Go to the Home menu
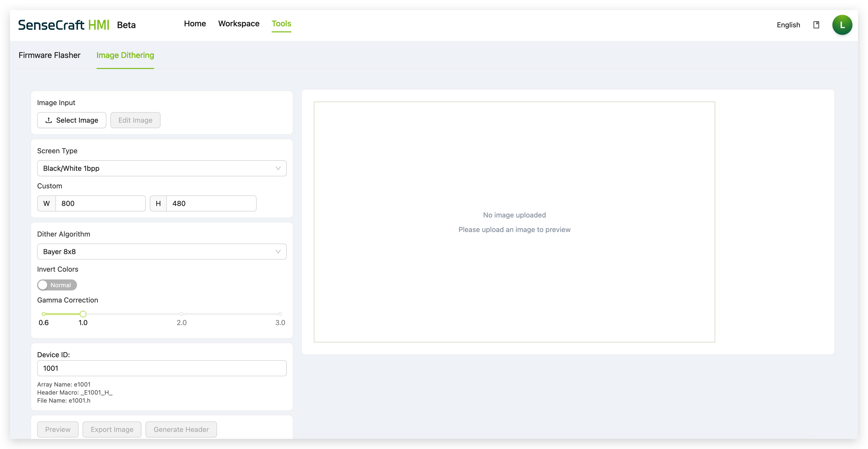The image size is (868, 449). pos(195,24)
